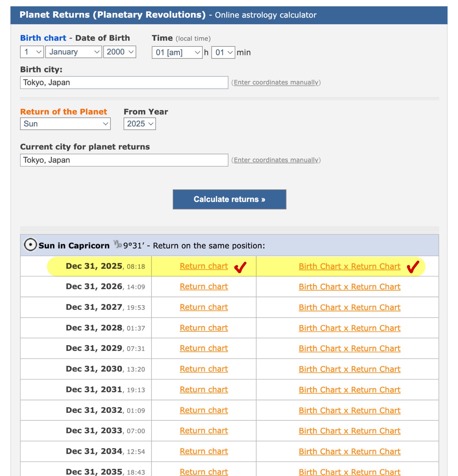Screen dimensions: 458x476
Task: Expand the birth year dropdown showing 2000
Action: coord(119,52)
